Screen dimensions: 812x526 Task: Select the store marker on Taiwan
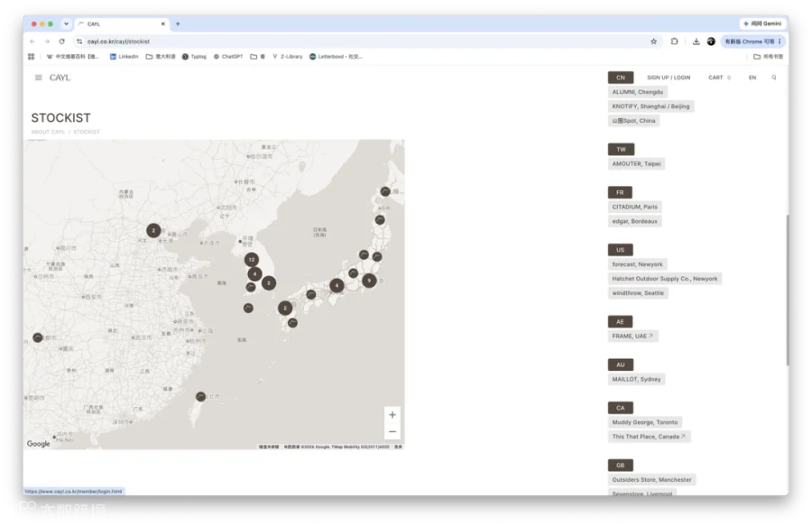[x=201, y=397]
